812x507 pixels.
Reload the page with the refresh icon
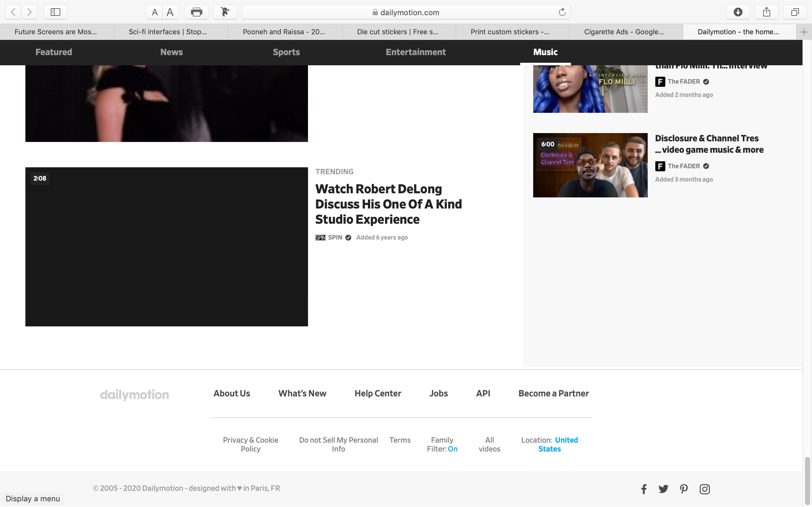(x=562, y=12)
